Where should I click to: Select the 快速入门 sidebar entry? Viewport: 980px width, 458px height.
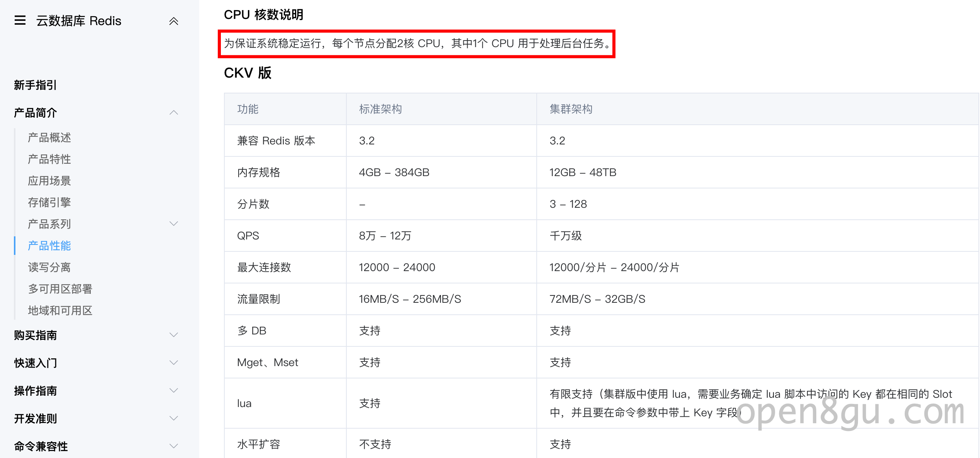point(35,363)
